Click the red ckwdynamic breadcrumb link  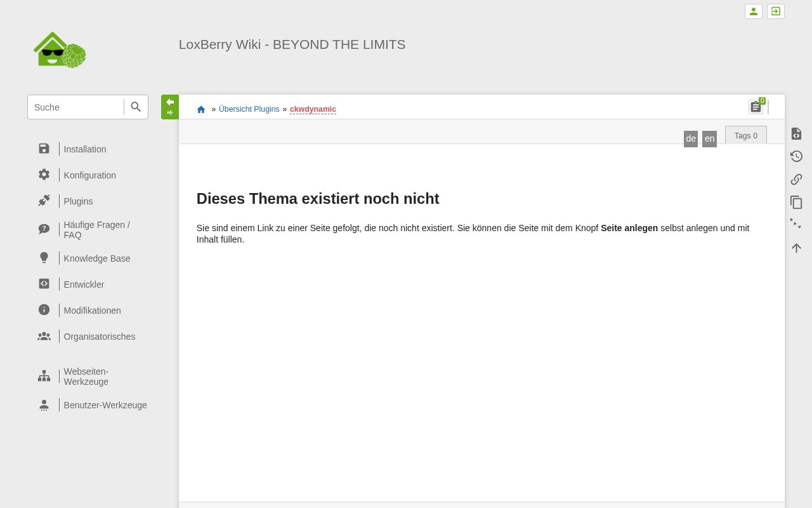click(313, 109)
